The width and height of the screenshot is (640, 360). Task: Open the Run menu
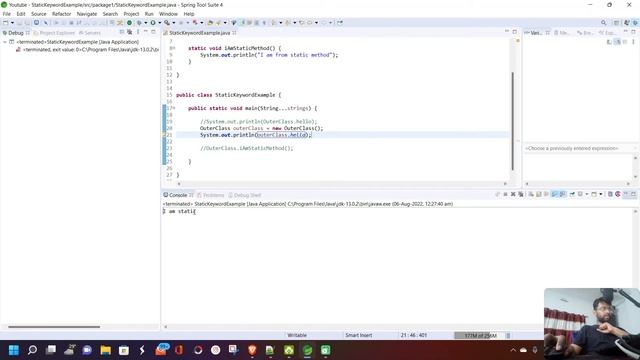(149, 14)
